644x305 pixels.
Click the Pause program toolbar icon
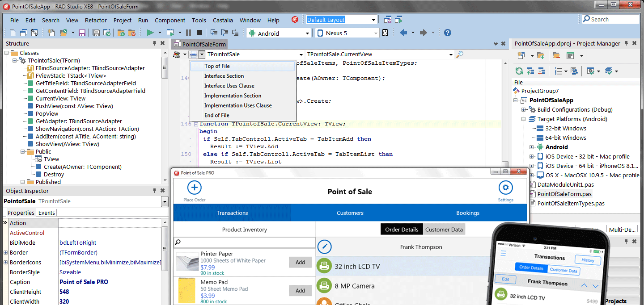coord(188,33)
